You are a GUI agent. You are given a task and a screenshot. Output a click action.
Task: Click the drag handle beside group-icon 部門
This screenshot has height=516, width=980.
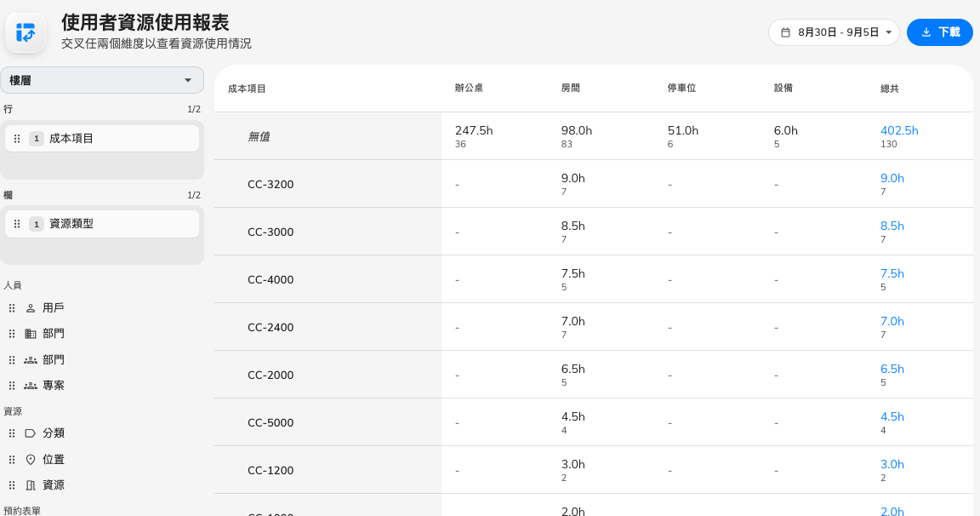pyautogui.click(x=12, y=360)
